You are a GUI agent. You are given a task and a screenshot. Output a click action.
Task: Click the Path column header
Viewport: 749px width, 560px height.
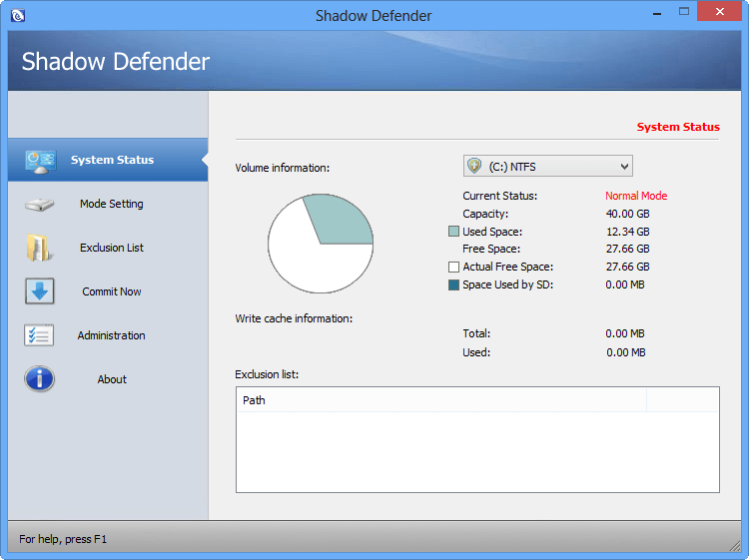[441, 400]
